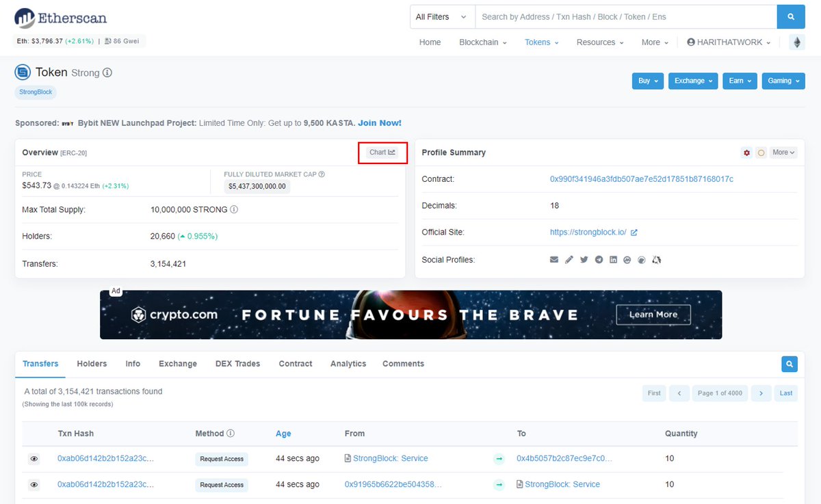Image resolution: width=821 pixels, height=504 pixels.
Task: Click the external link icon beside strongblock.io
Action: (x=634, y=233)
